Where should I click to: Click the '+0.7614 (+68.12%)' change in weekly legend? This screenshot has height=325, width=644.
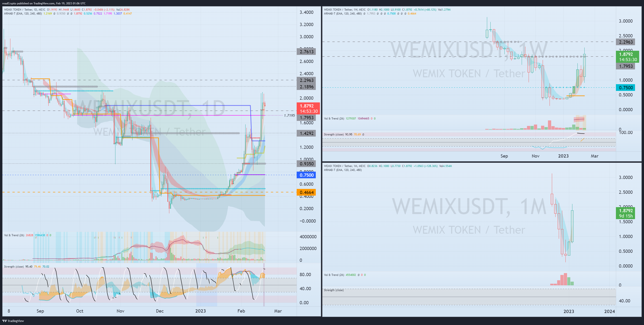click(424, 10)
